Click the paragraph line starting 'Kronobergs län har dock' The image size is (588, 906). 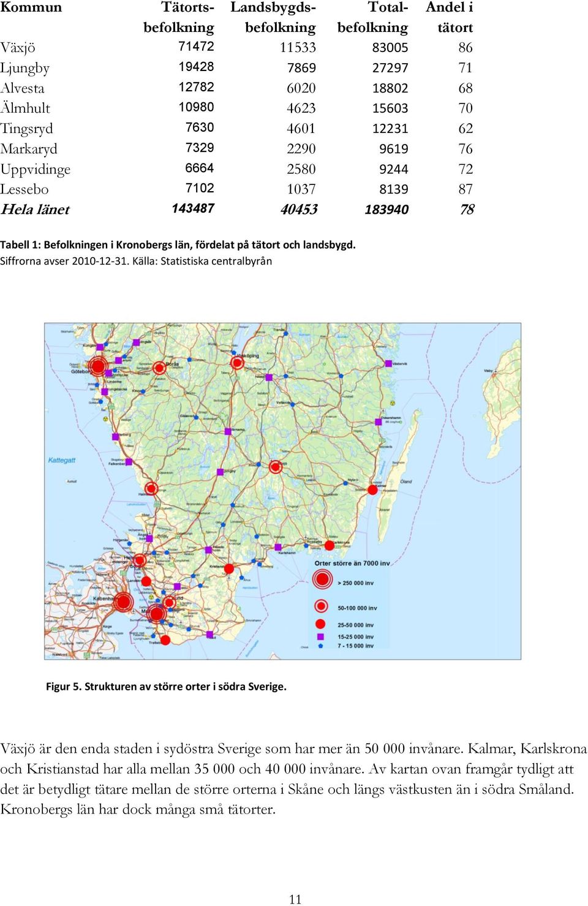pos(138,810)
